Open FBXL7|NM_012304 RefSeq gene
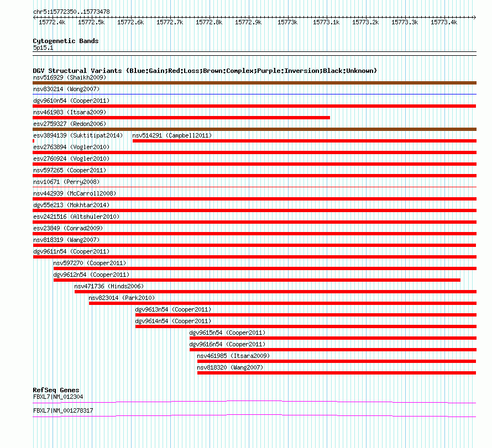Viewport: 492px width, 448px height. (58, 397)
